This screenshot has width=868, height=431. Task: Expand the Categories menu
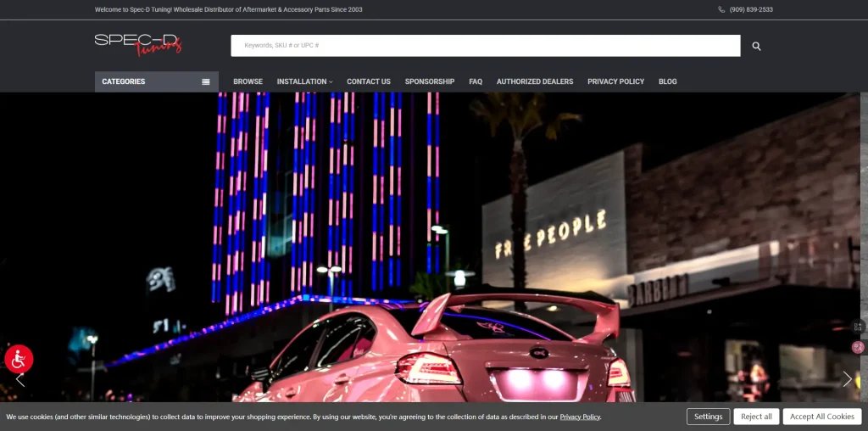pos(124,81)
